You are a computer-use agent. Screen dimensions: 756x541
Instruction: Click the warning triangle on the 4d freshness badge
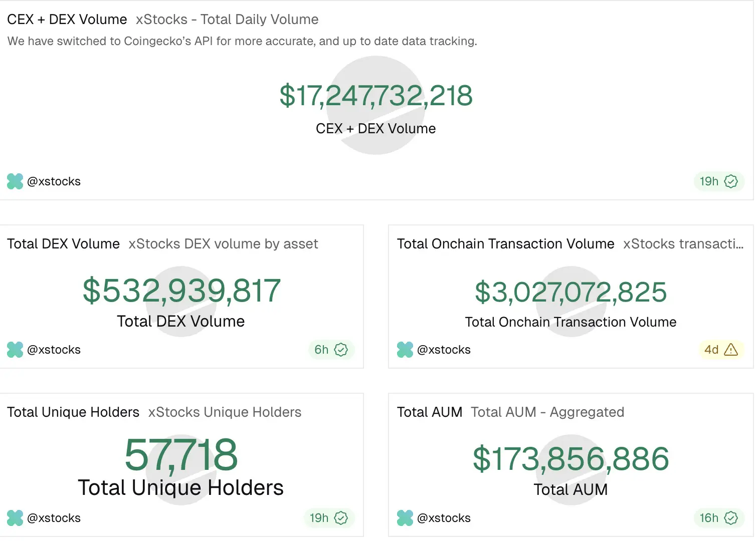tap(732, 350)
